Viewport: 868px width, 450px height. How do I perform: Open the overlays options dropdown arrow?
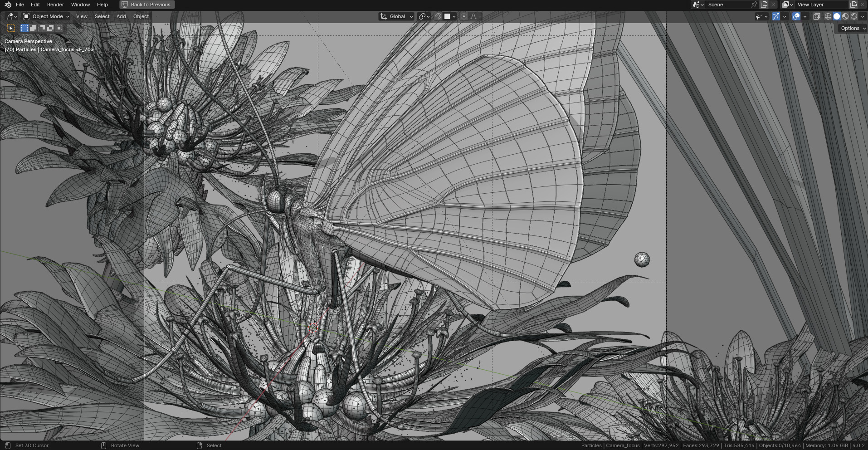pos(805,16)
